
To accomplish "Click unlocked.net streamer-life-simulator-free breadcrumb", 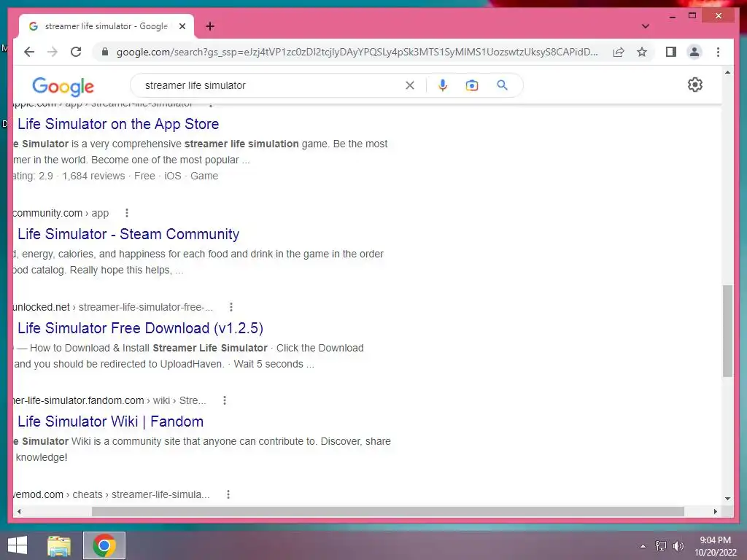I will click(112, 307).
